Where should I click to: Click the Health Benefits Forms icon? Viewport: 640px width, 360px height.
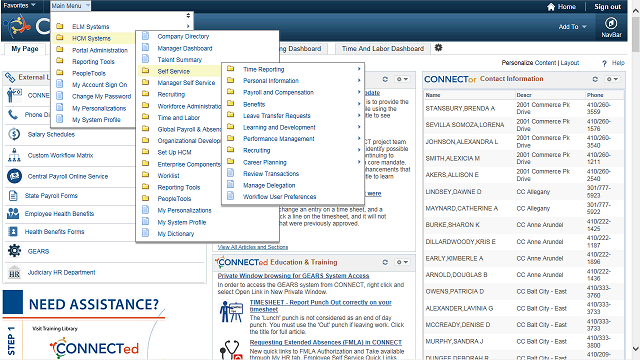13,231
